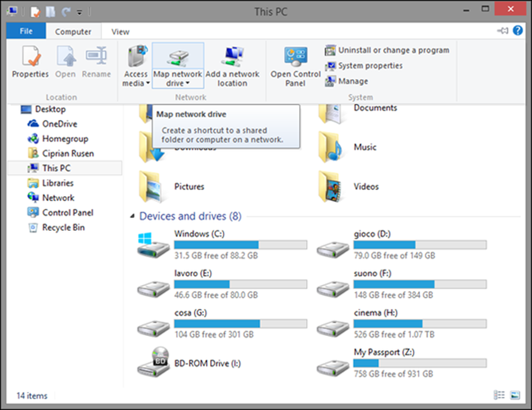The image size is (532, 410).
Task: Open Control Panel from the ribbon
Action: pyautogui.click(x=295, y=66)
